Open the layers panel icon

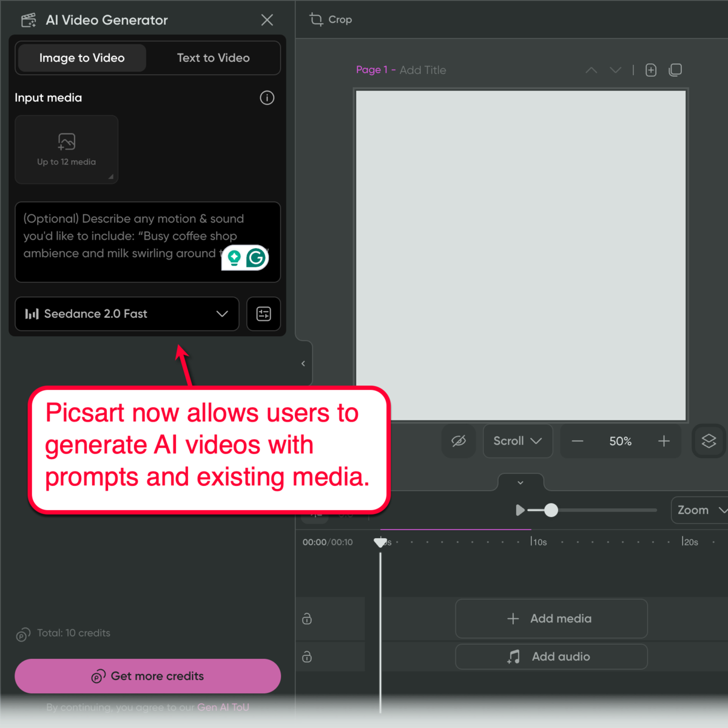pos(709,441)
